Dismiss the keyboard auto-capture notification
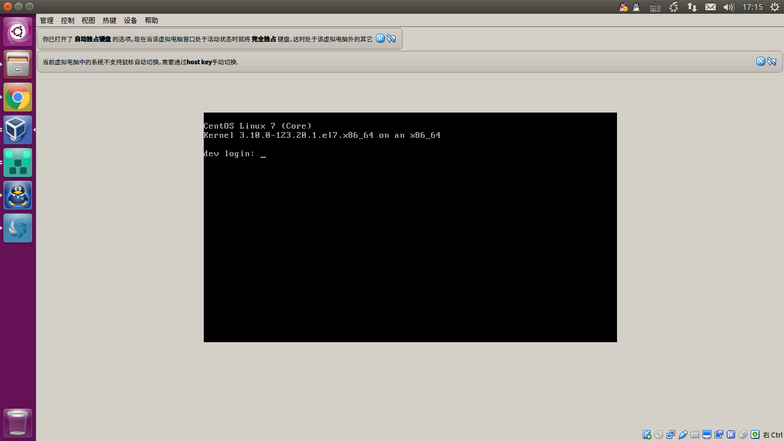 tap(380, 38)
